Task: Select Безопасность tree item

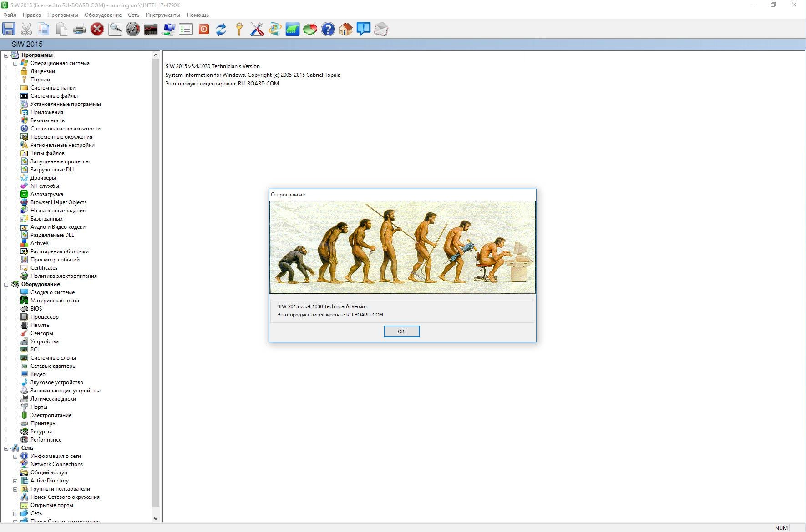Action: tap(47, 120)
